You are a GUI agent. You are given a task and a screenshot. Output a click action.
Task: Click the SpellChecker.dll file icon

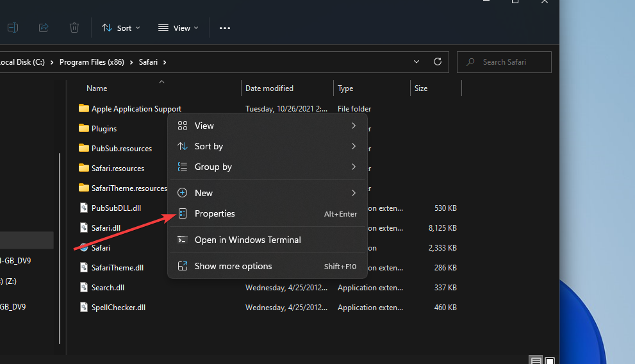pyautogui.click(x=84, y=307)
